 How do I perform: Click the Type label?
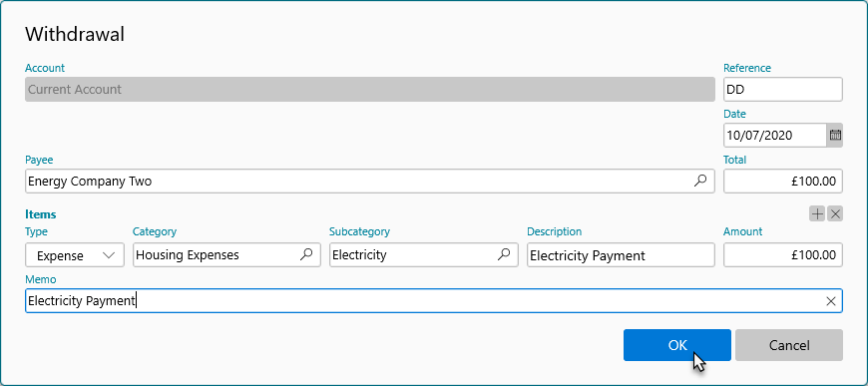[37, 232]
